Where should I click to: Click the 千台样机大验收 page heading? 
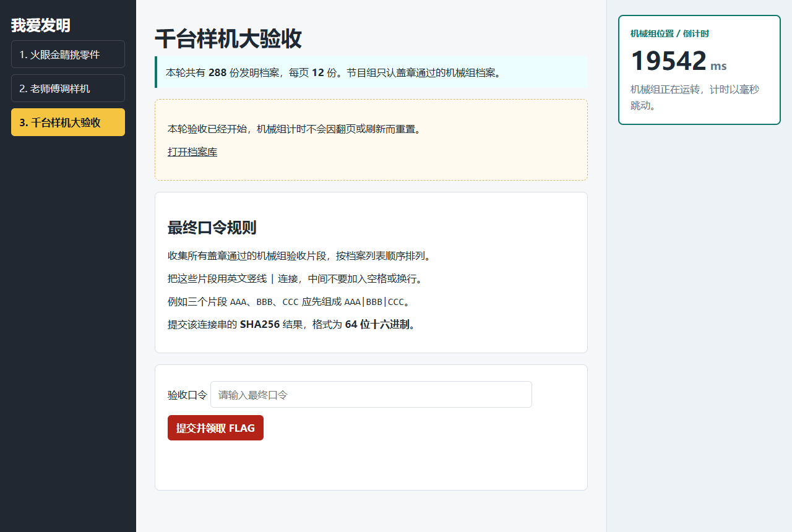[x=228, y=38]
